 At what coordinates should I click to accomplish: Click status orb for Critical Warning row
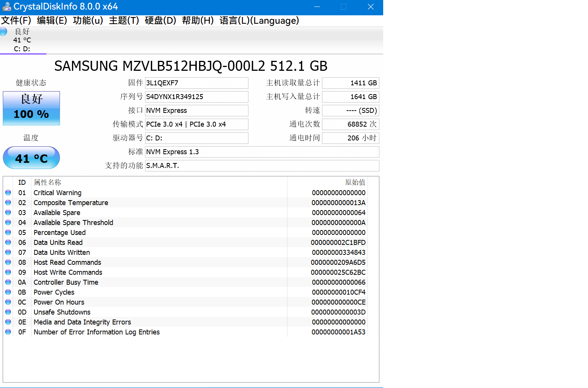pos(8,192)
